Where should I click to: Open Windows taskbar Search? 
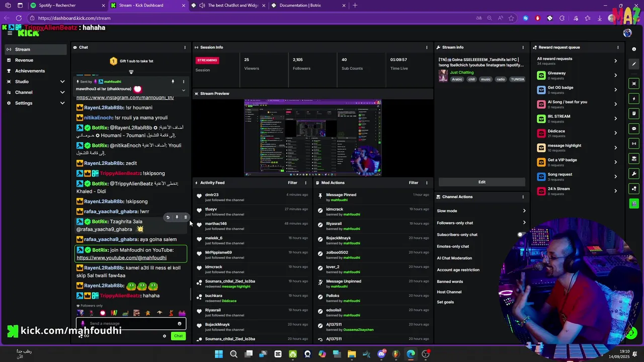233,354
